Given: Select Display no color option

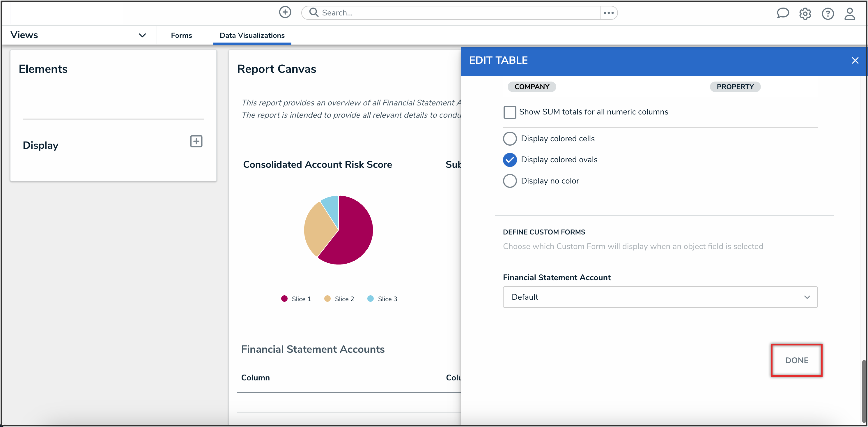Looking at the screenshot, I should pyautogui.click(x=509, y=181).
